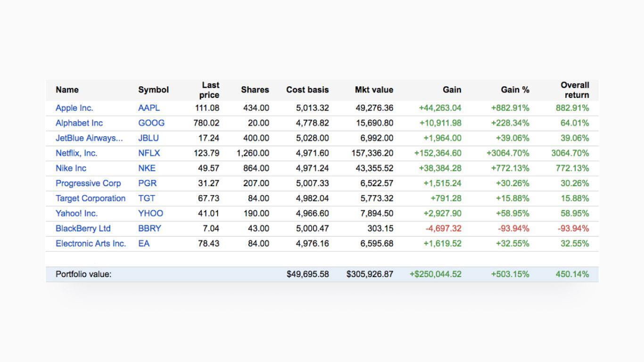The width and height of the screenshot is (644, 362).
Task: Open the JetBlue Airways company link
Action: (x=89, y=138)
